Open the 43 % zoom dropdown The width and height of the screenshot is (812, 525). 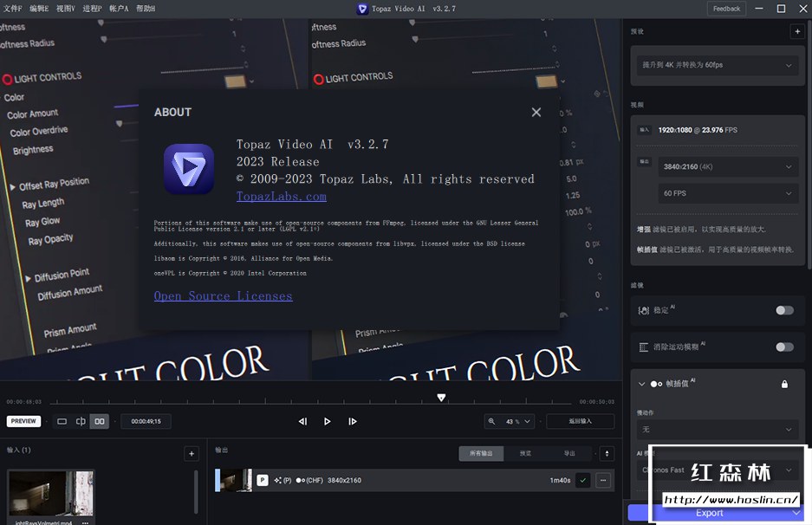(x=518, y=421)
